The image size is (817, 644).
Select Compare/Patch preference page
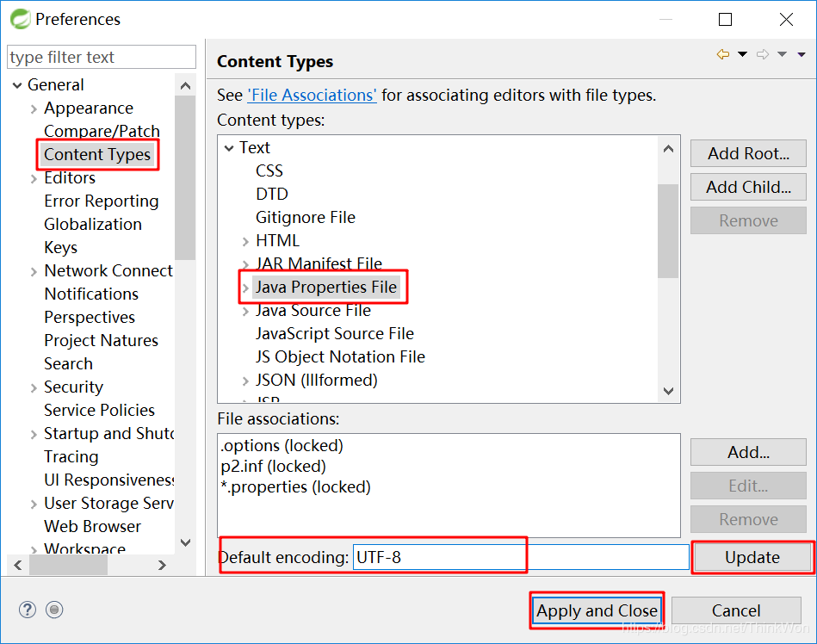(102, 132)
